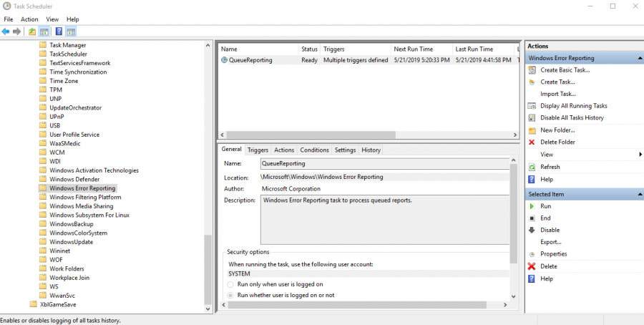The width and height of the screenshot is (644, 325).
Task: Click the task list horizontal scrollbar
Action: tap(311, 135)
